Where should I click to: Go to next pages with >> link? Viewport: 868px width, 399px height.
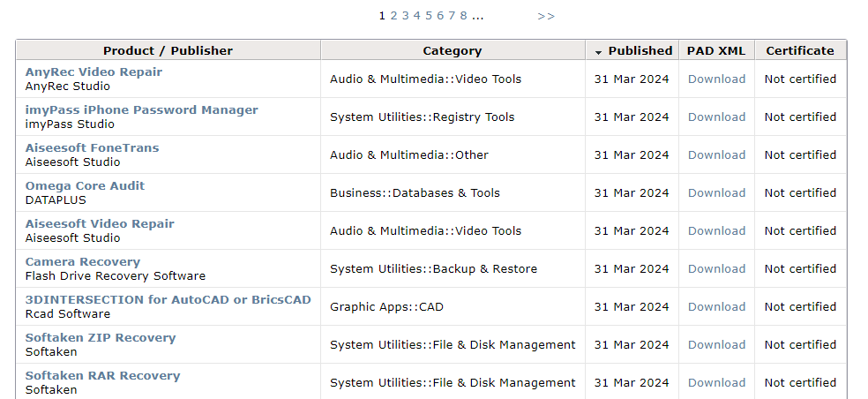click(x=546, y=16)
